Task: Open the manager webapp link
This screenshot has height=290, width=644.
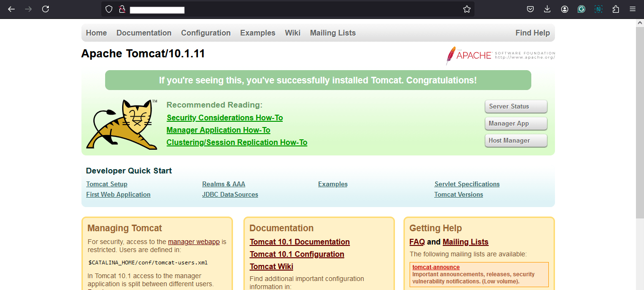Action: pos(194,242)
